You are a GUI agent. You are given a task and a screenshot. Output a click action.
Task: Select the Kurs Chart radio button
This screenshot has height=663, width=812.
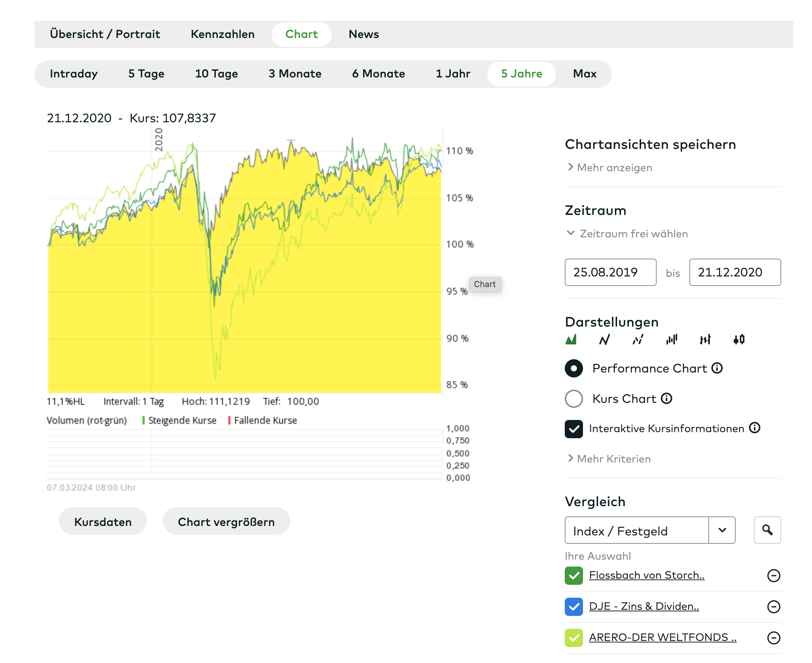[573, 399]
